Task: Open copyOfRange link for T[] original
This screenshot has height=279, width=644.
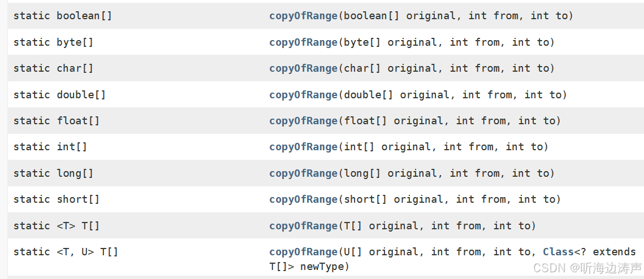Action: pyautogui.click(x=304, y=226)
